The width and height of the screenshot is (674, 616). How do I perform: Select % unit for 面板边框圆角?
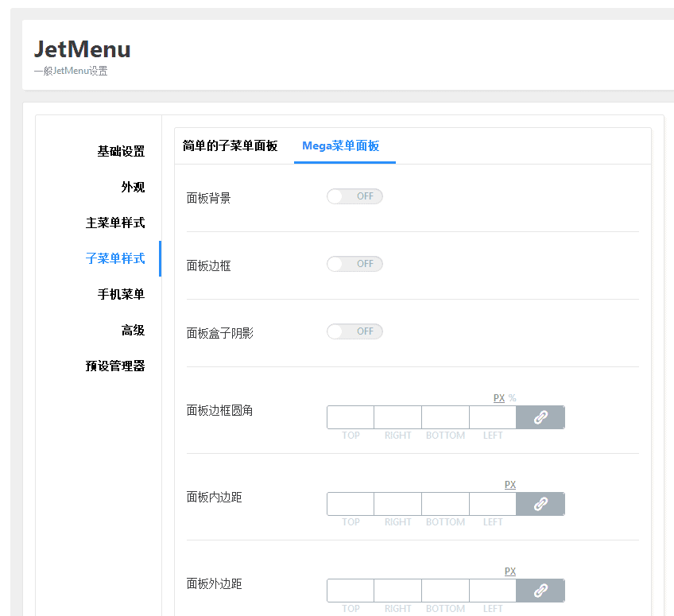(x=512, y=398)
